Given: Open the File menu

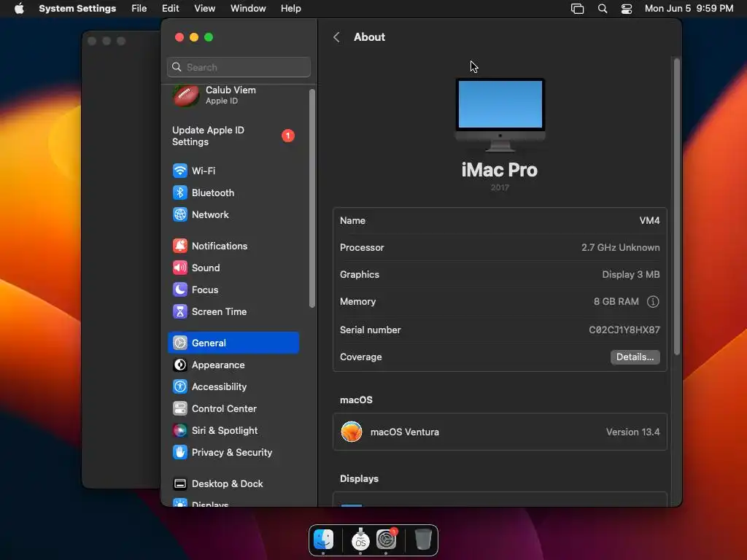Looking at the screenshot, I should (139, 9).
